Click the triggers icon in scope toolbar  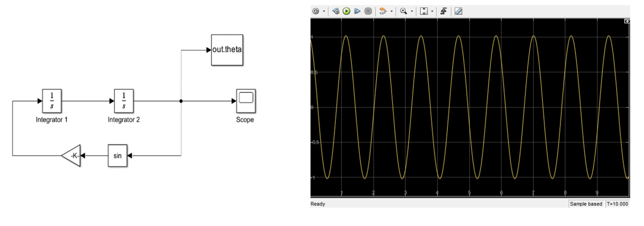click(x=444, y=11)
